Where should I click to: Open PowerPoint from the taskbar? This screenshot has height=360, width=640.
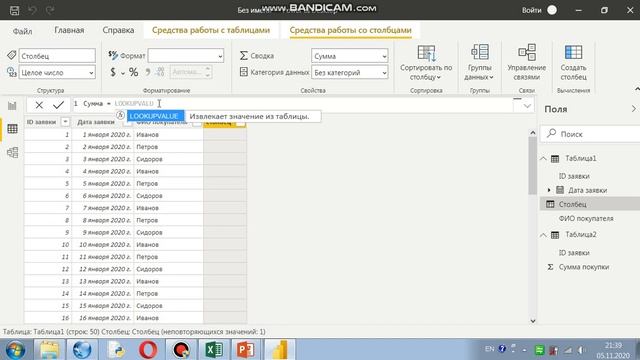click(x=246, y=350)
